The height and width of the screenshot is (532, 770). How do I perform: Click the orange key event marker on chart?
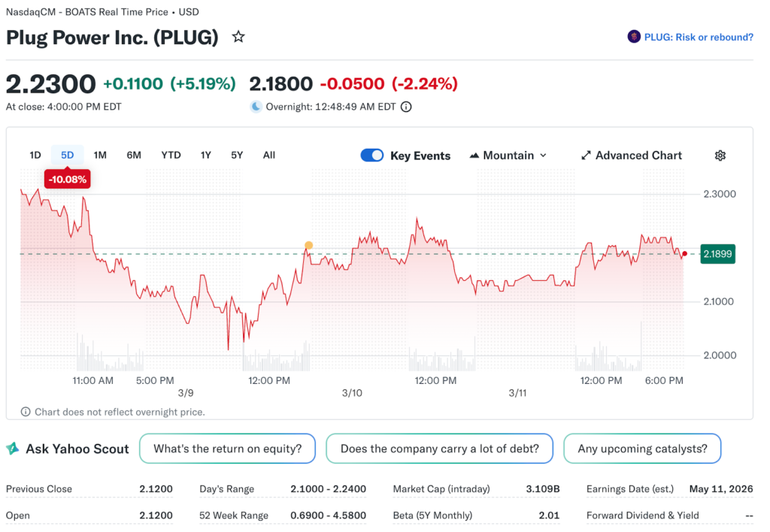pyautogui.click(x=308, y=246)
